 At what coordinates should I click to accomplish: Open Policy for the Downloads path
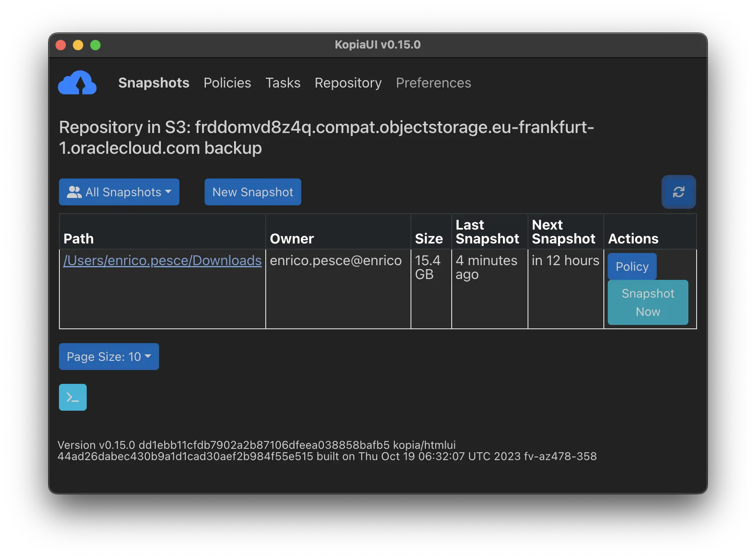click(632, 266)
